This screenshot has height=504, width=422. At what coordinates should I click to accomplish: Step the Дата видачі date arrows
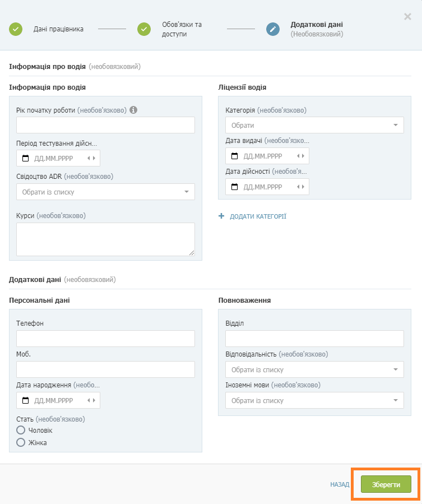(x=300, y=156)
